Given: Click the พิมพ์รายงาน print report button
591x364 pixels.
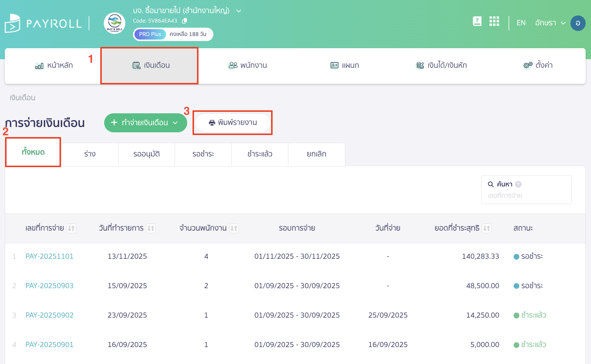Looking at the screenshot, I should [233, 123].
